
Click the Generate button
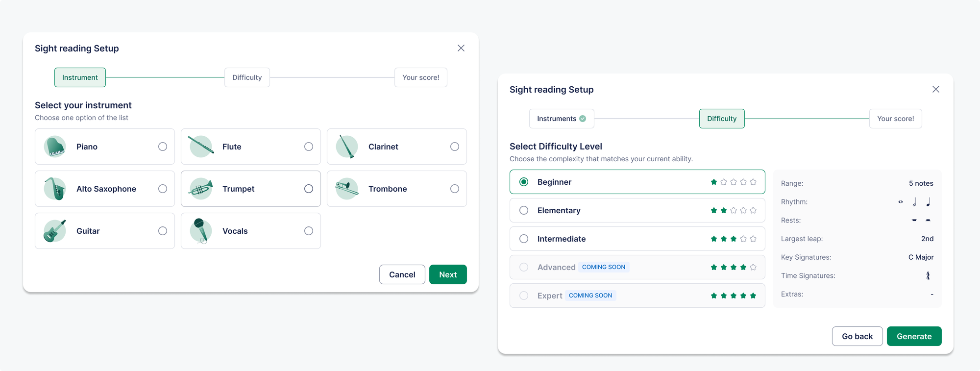(914, 336)
